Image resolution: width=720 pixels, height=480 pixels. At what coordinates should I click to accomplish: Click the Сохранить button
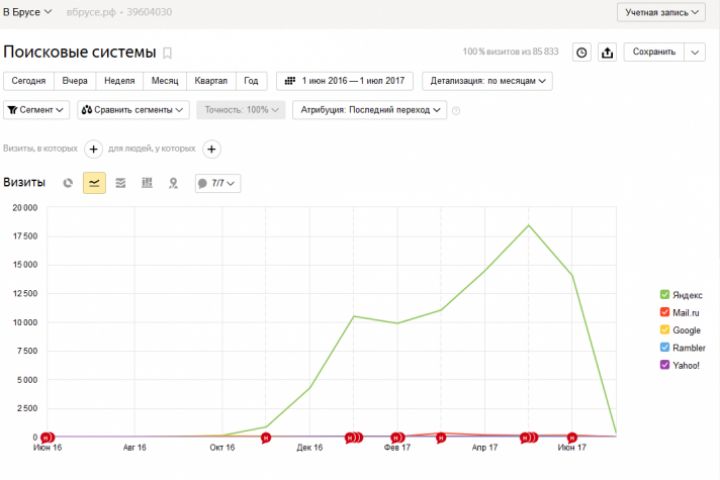tap(652, 52)
